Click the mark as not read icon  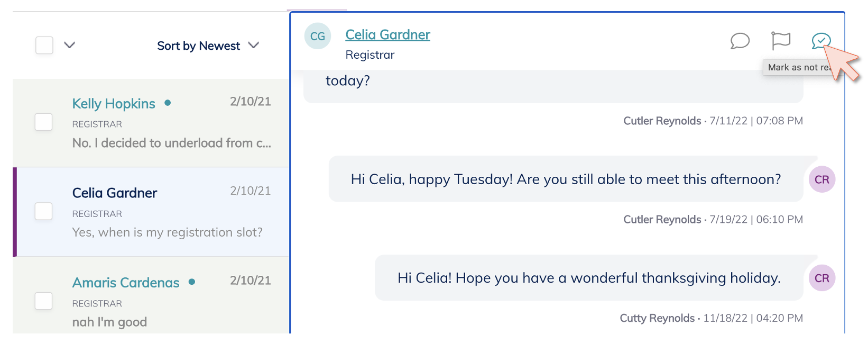coord(821,41)
